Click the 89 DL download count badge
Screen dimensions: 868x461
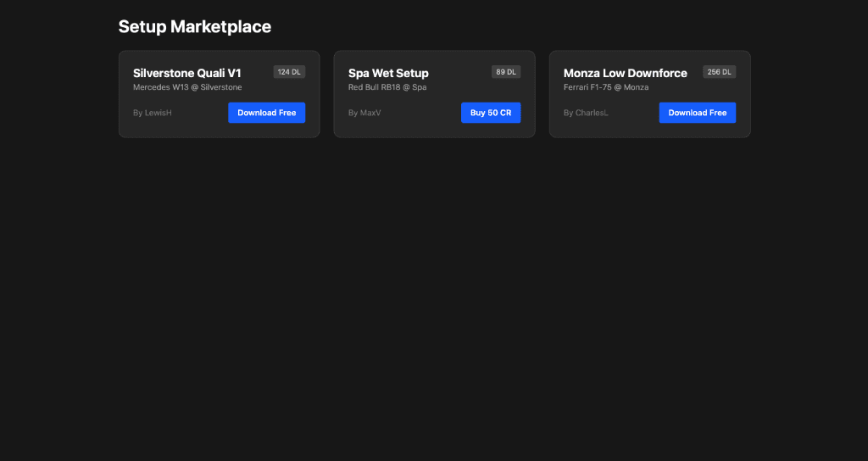505,72
